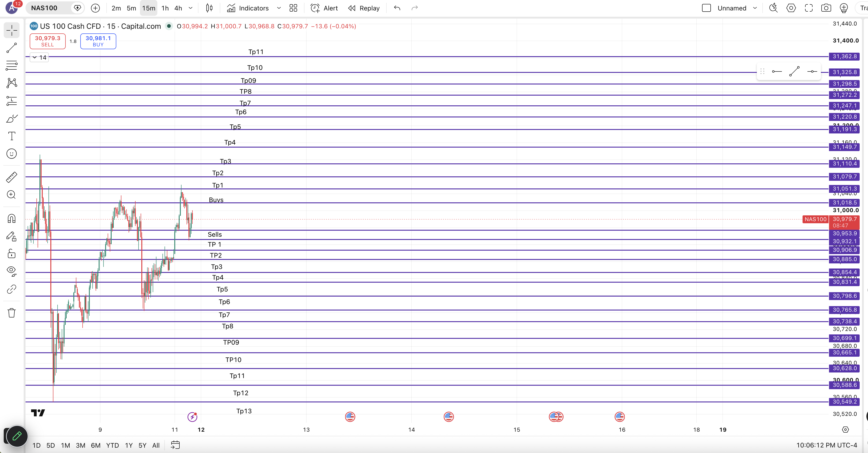Expand the indicator templates dropdown arrow
868x453 pixels.
coord(279,8)
